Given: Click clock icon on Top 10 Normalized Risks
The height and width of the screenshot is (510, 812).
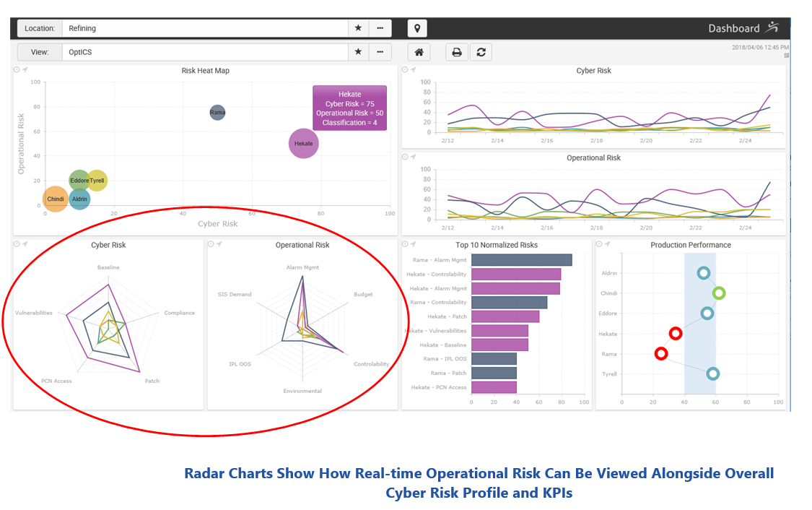Looking at the screenshot, I should (x=405, y=243).
